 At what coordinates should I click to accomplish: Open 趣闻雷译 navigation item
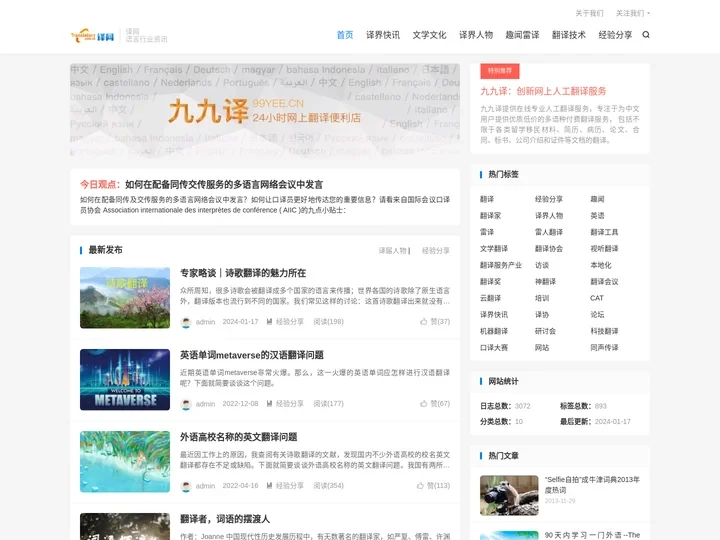pyautogui.click(x=522, y=35)
